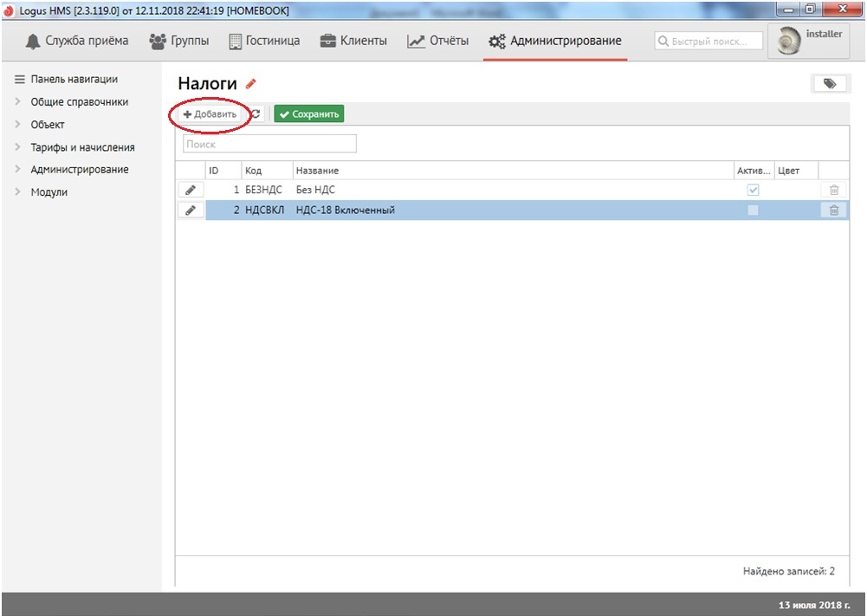Click the briefcase icon of Клиенты
867x616 pixels.
[328, 41]
